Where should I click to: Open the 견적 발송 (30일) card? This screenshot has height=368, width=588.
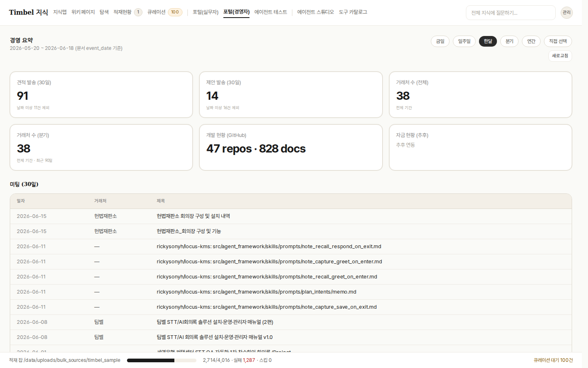coord(101,95)
